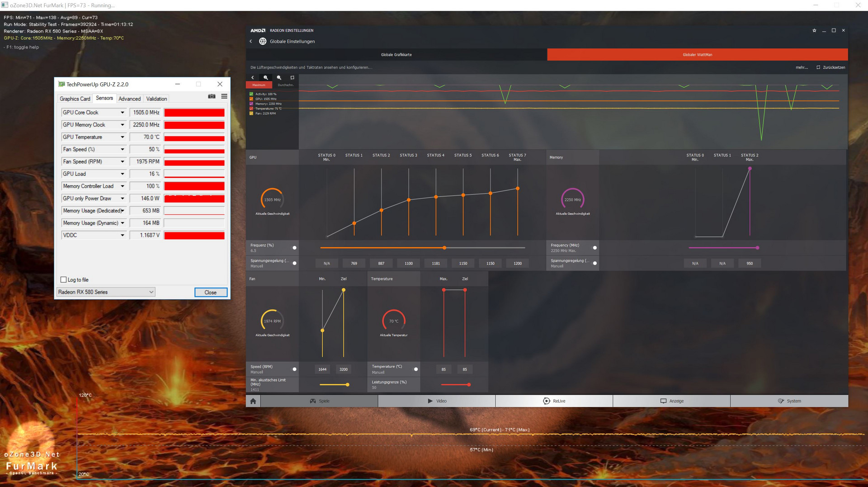Take a GPU-Z screenshot with camera icon
Viewport: 868px width, 487px height.
click(x=212, y=96)
